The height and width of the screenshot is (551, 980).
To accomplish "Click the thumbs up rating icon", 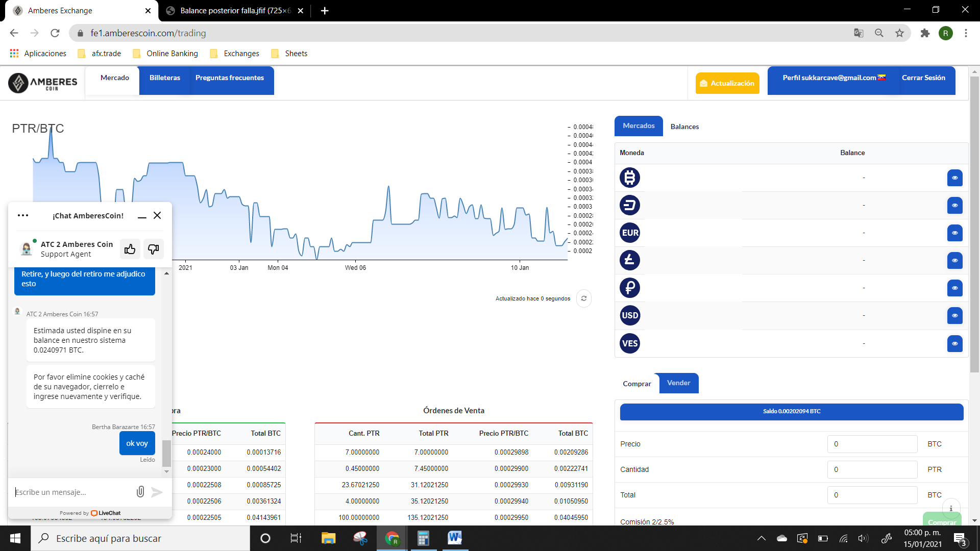I will 130,249.
